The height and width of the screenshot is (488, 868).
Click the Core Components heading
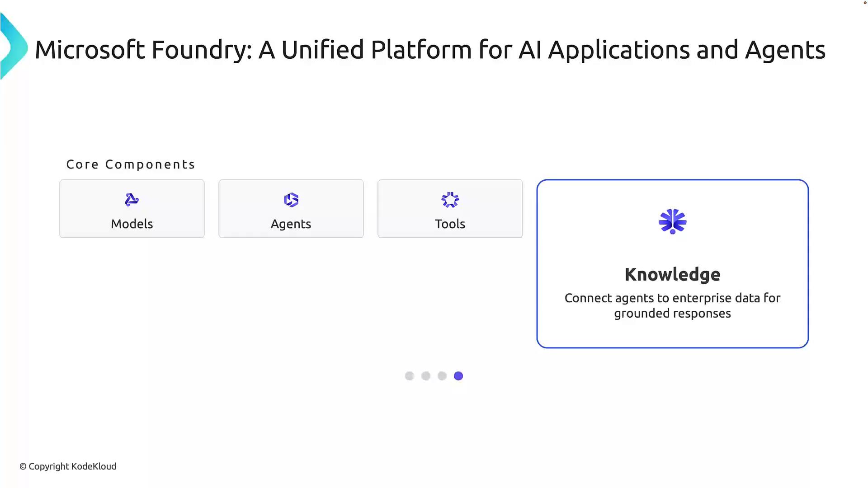tap(131, 164)
